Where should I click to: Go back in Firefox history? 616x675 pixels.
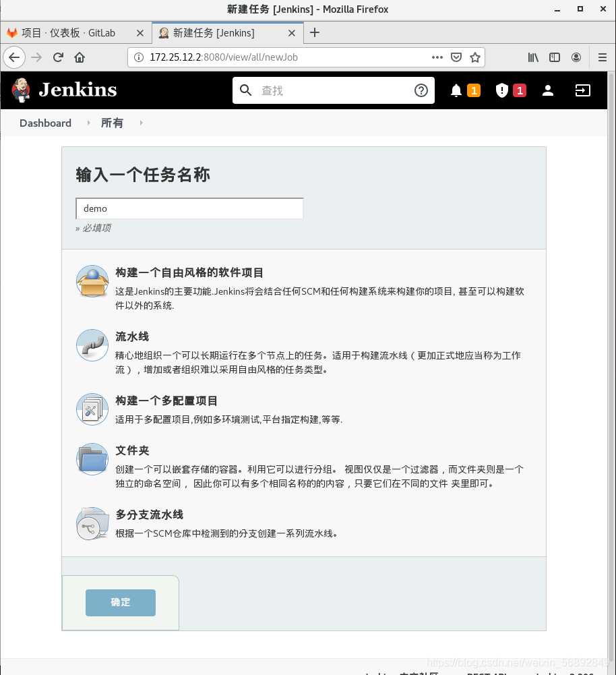[x=14, y=57]
